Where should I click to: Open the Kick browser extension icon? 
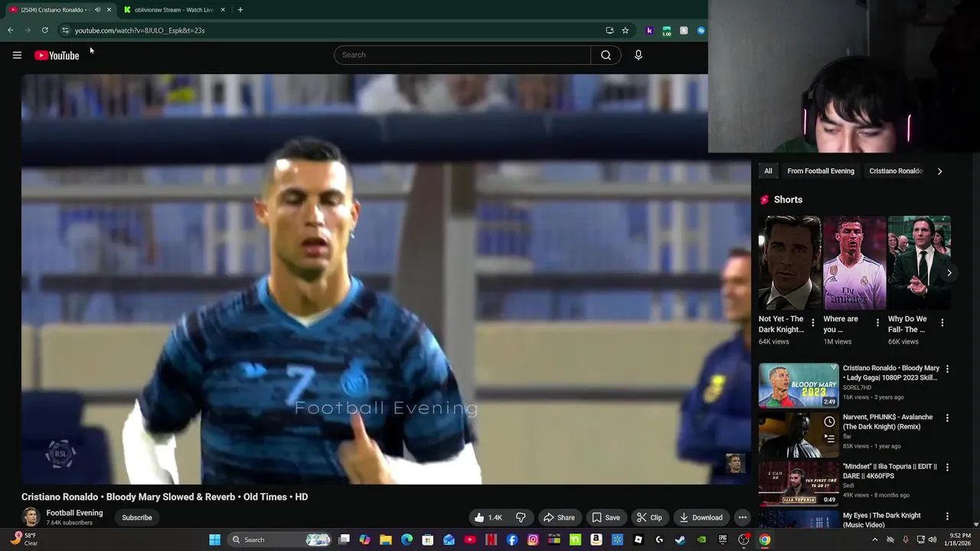[x=649, y=31]
